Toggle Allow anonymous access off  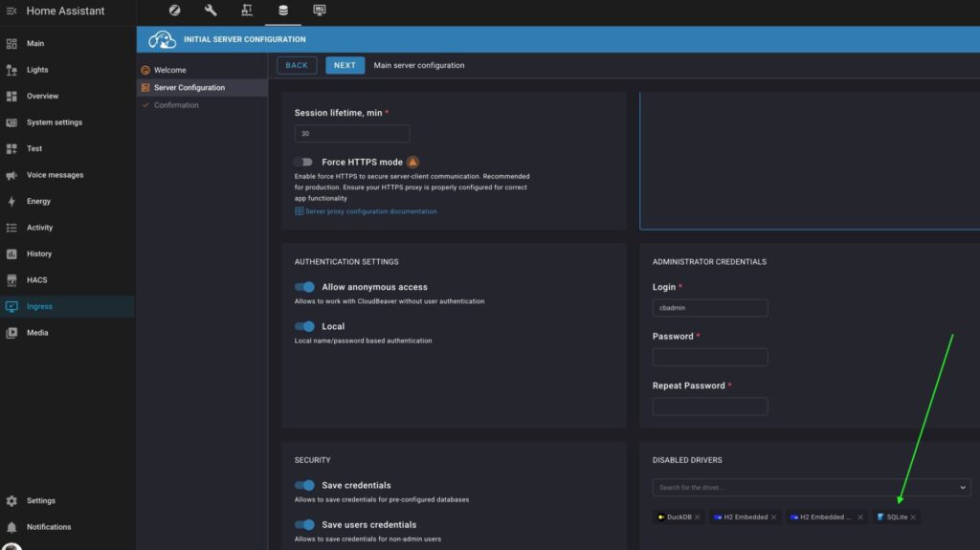click(x=304, y=287)
